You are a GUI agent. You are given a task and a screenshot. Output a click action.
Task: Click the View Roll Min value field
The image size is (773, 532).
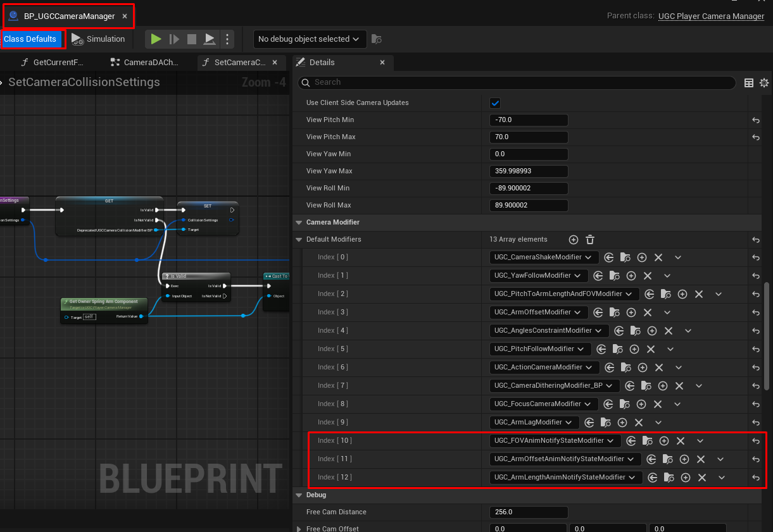tap(529, 189)
